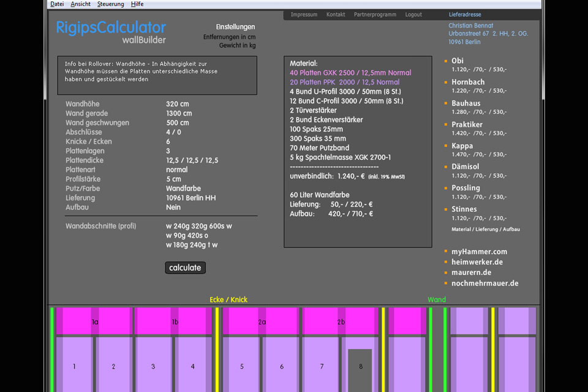Select the Hornbach supplier entry
The width and height of the screenshot is (588, 392).
click(x=467, y=82)
